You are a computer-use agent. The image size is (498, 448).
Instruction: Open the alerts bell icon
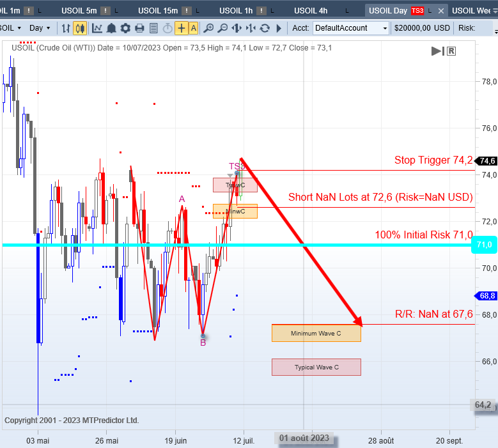111,28
